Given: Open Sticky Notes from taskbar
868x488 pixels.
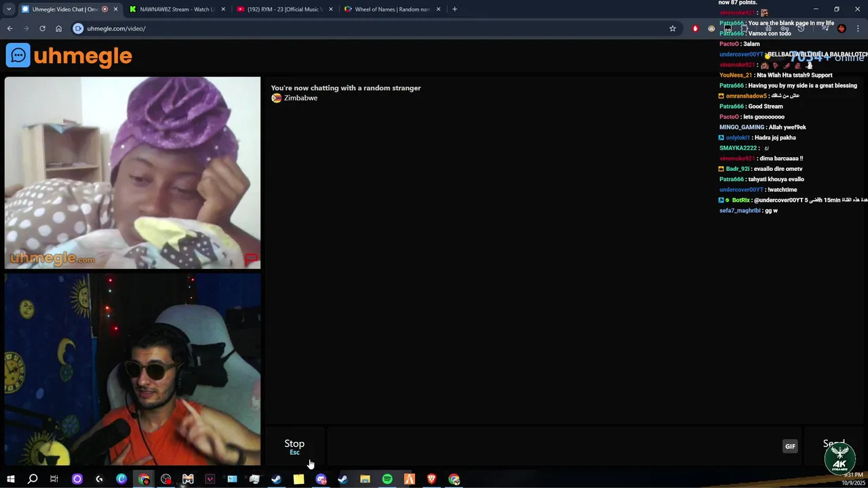Looking at the screenshot, I should click(x=298, y=479).
